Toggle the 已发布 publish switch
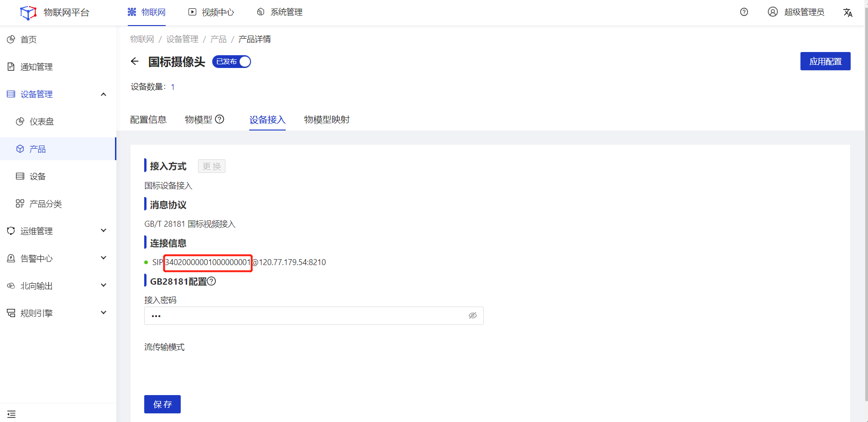Viewport: 868px width, 422px height. (231, 62)
